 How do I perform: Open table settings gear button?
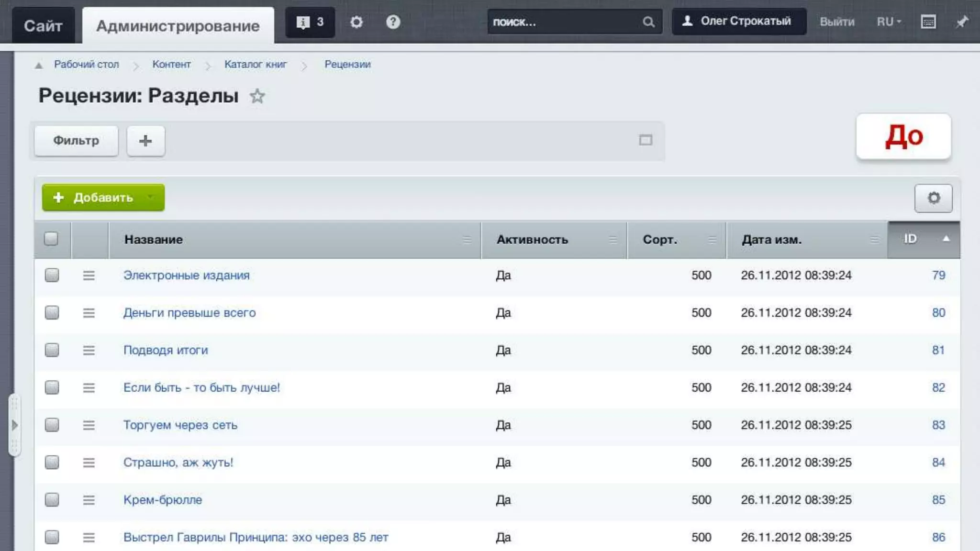tap(933, 198)
